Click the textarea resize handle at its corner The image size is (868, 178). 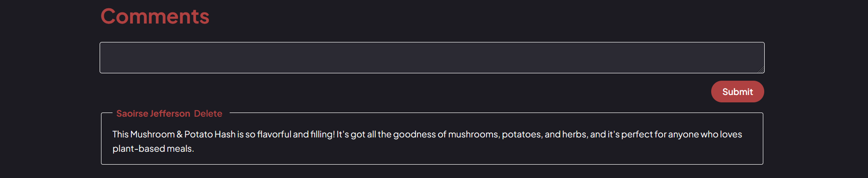point(761,69)
